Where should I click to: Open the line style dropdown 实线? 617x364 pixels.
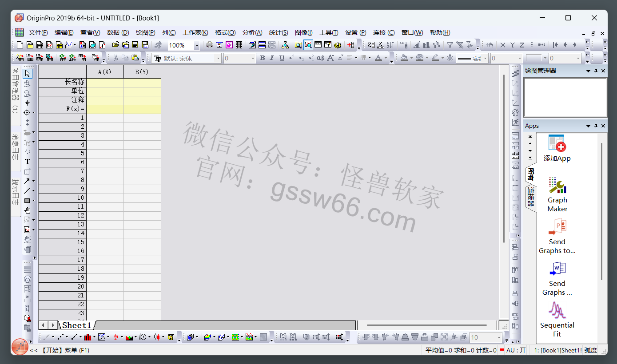pos(485,58)
